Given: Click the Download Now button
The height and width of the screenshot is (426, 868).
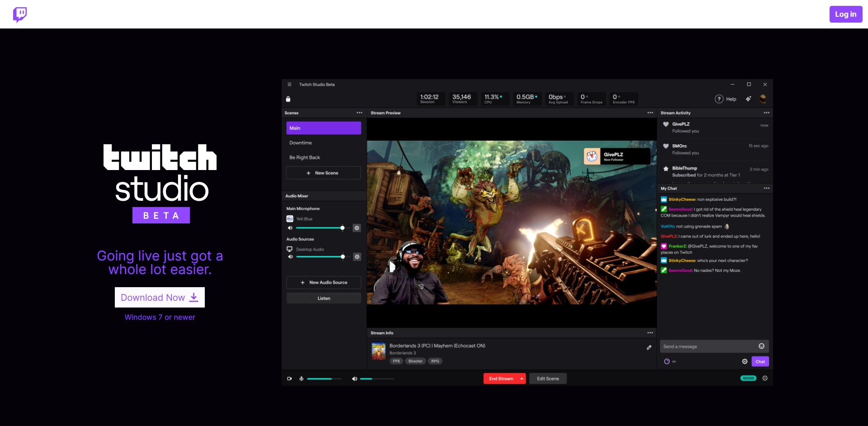Looking at the screenshot, I should pos(160,297).
